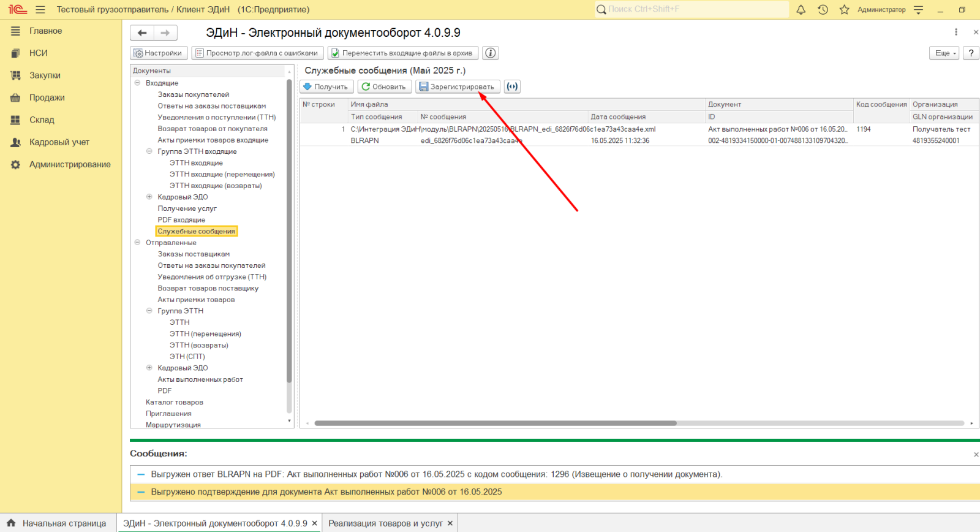The height and width of the screenshot is (532, 980).
Task: Select Акты выполненных работ item
Action: pyautogui.click(x=200, y=379)
